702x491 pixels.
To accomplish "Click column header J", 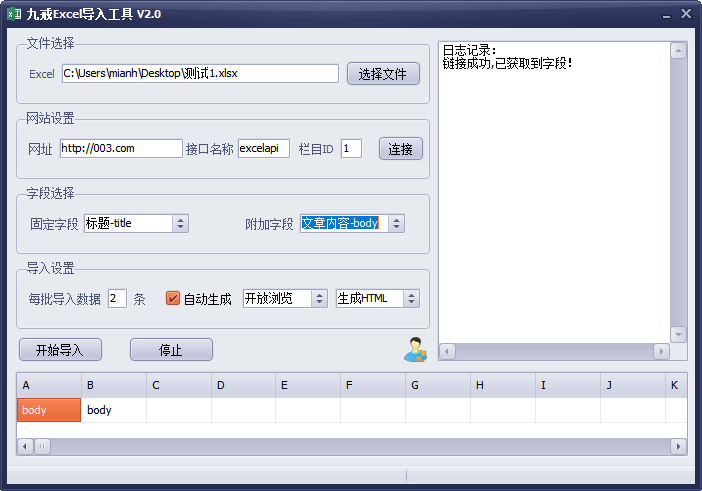I will point(633,385).
